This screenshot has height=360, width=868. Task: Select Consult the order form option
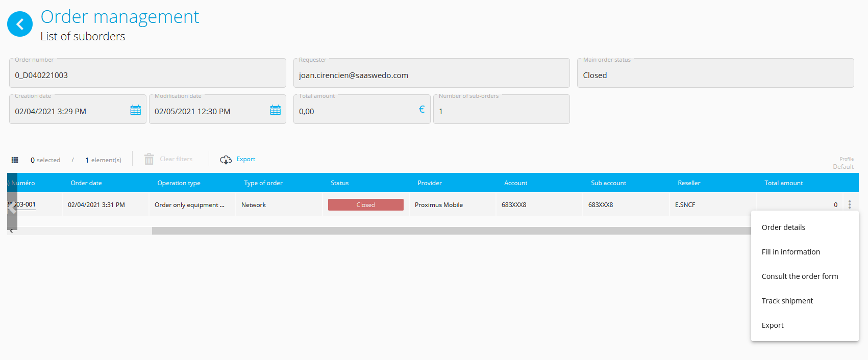(800, 276)
